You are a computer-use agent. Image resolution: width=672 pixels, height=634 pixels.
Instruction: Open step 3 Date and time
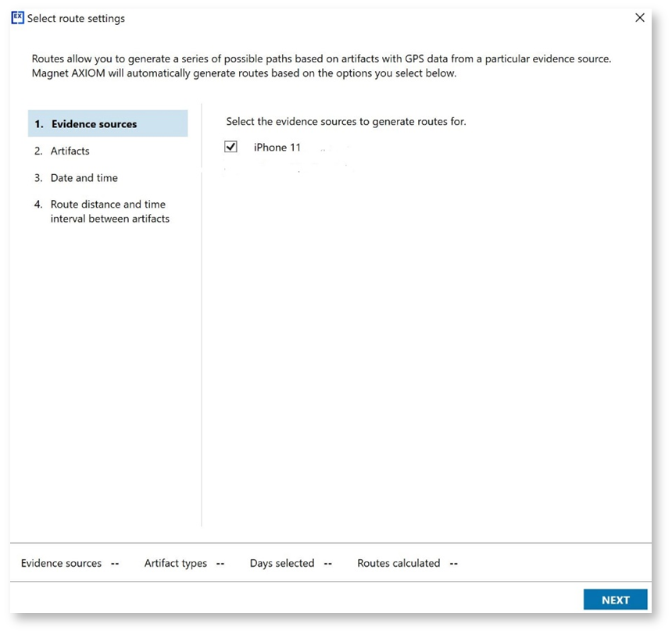84,178
